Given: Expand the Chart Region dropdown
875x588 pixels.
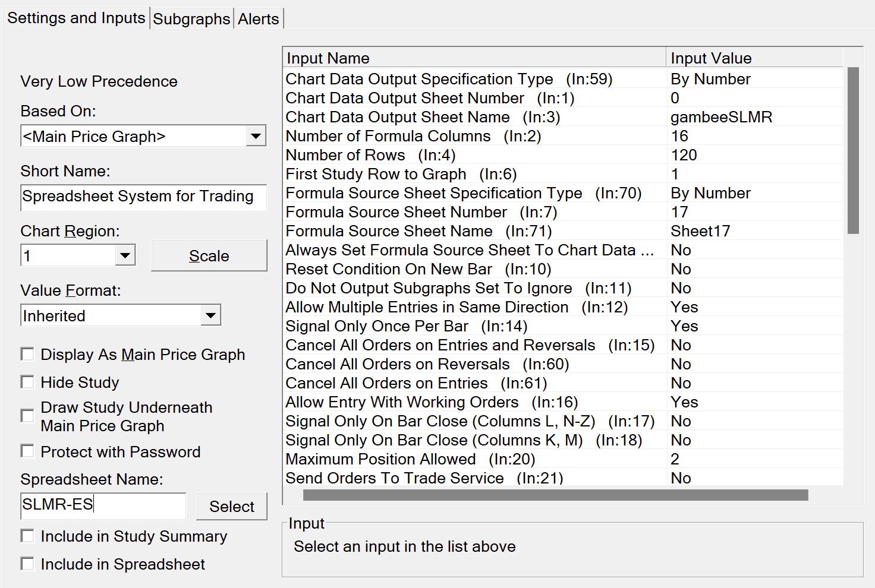Looking at the screenshot, I should click(x=125, y=255).
